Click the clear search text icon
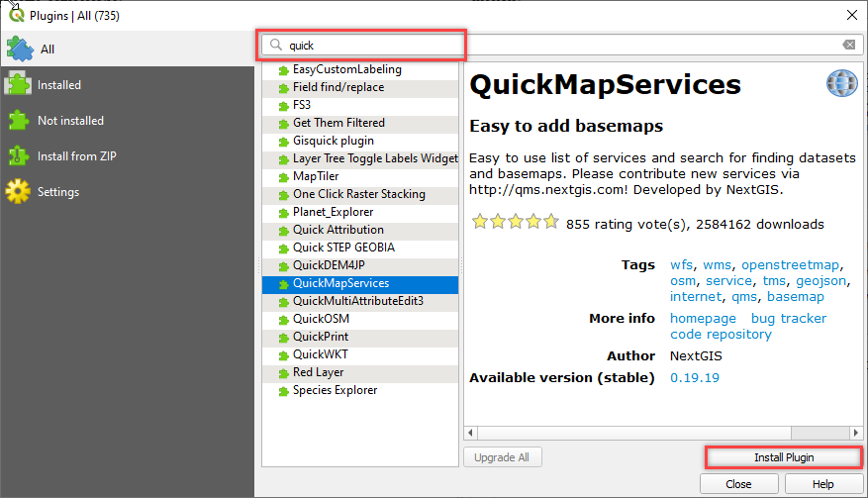 (x=848, y=45)
